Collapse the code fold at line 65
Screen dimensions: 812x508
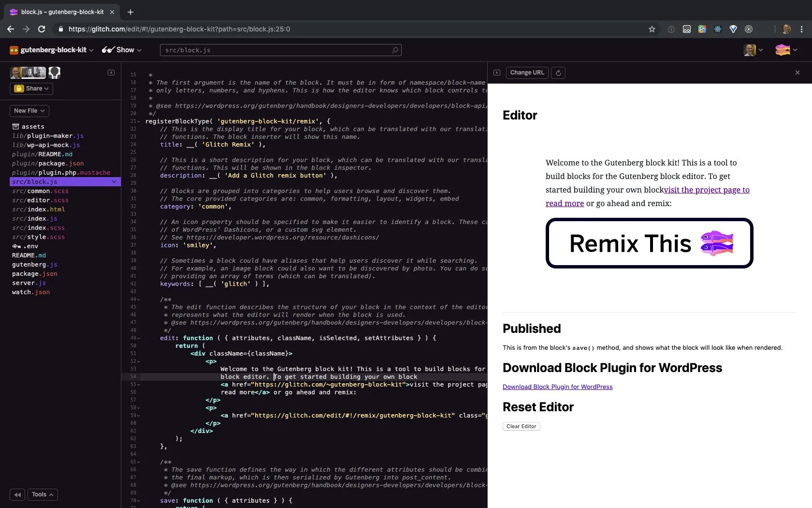[139, 462]
